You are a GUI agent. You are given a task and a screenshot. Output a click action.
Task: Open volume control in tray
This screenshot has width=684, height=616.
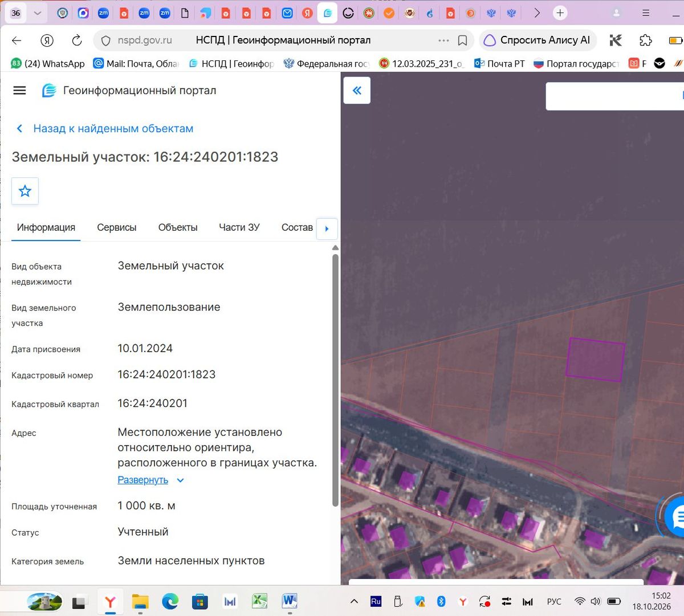click(596, 601)
